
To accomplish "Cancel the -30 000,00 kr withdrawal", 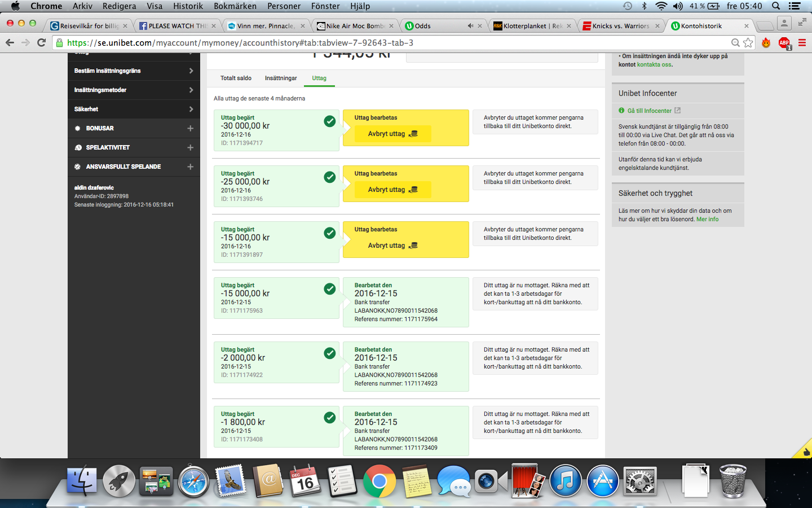I will 392,134.
